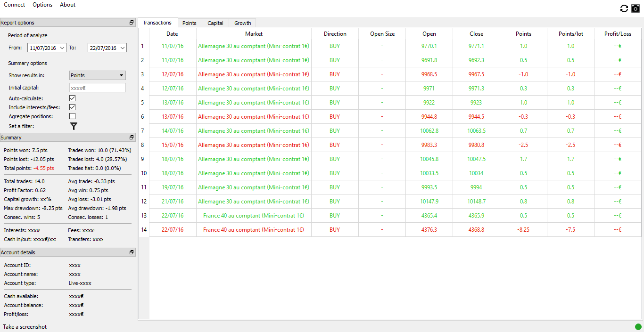Enable Agregate positions checkbox
This screenshot has height=332, width=644.
click(73, 116)
